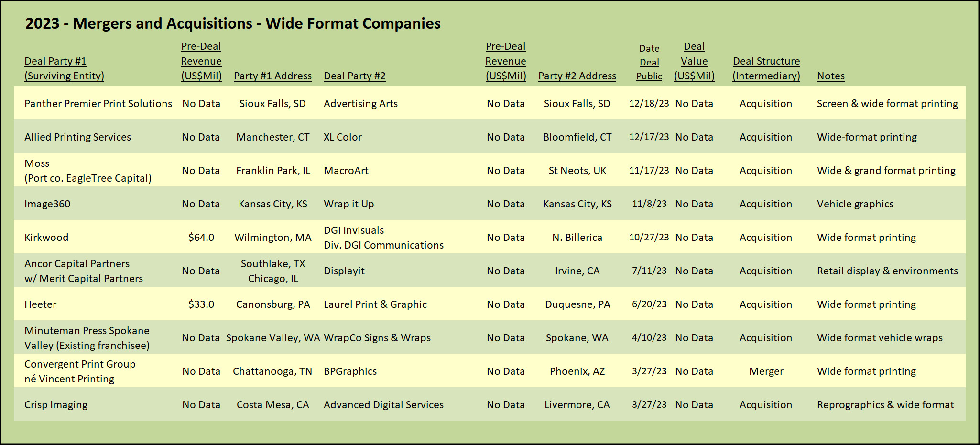This screenshot has width=980, height=445.
Task: Select the St Neots, UK address cell
Action: (577, 171)
